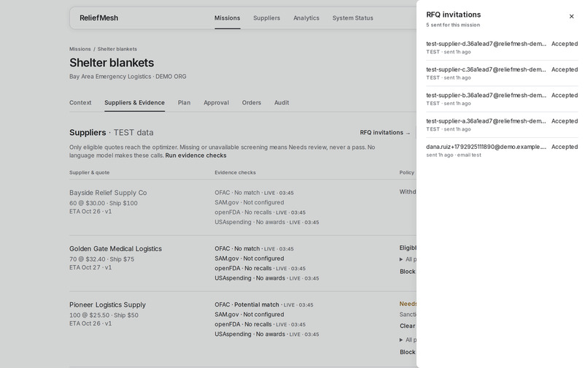The image size is (588, 368).
Task: Click the Policy column header
Action: click(407, 172)
